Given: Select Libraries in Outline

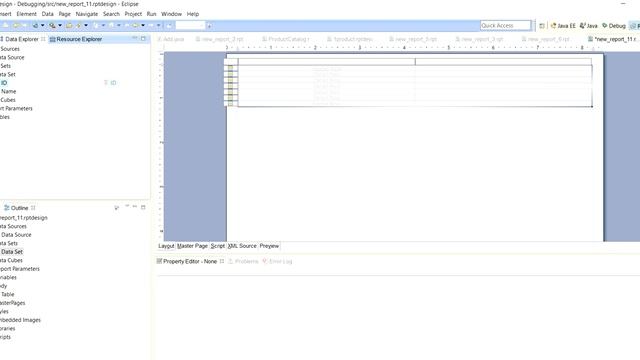Looking at the screenshot, I should [x=8, y=329].
